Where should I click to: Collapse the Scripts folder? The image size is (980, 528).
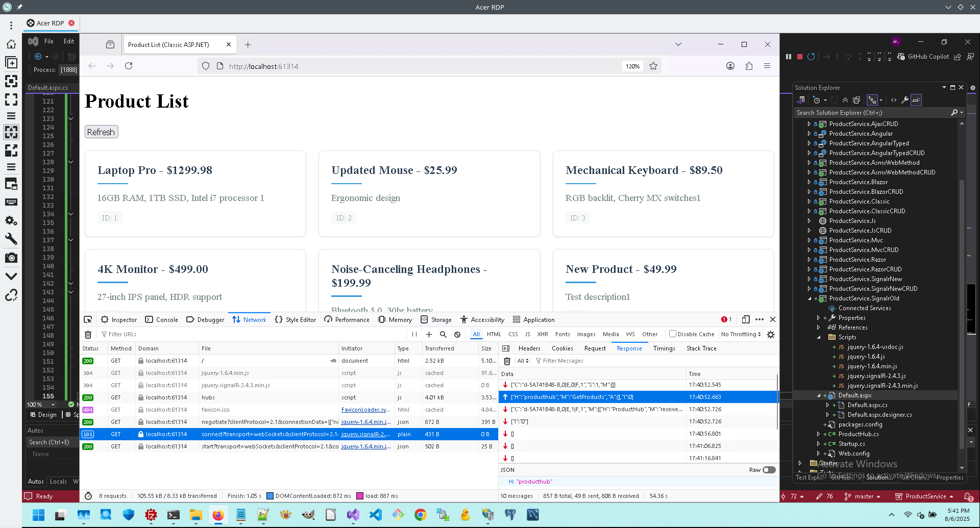[819, 337]
